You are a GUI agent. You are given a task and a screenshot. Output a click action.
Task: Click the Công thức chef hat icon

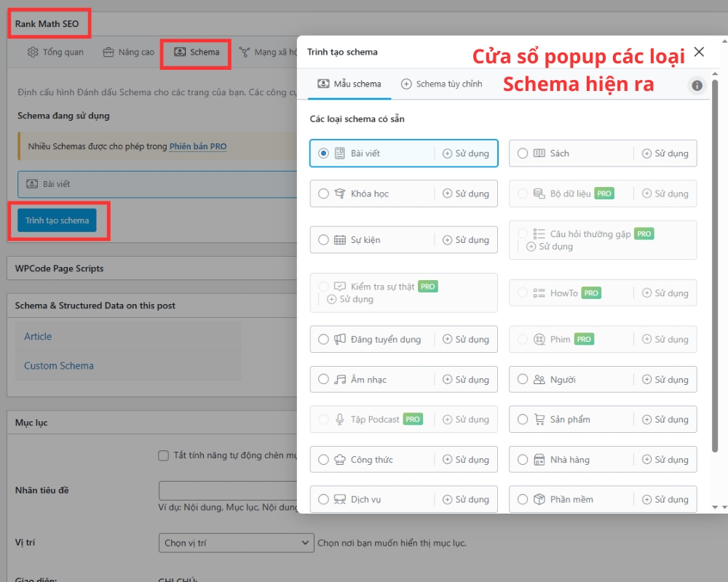tap(340, 460)
